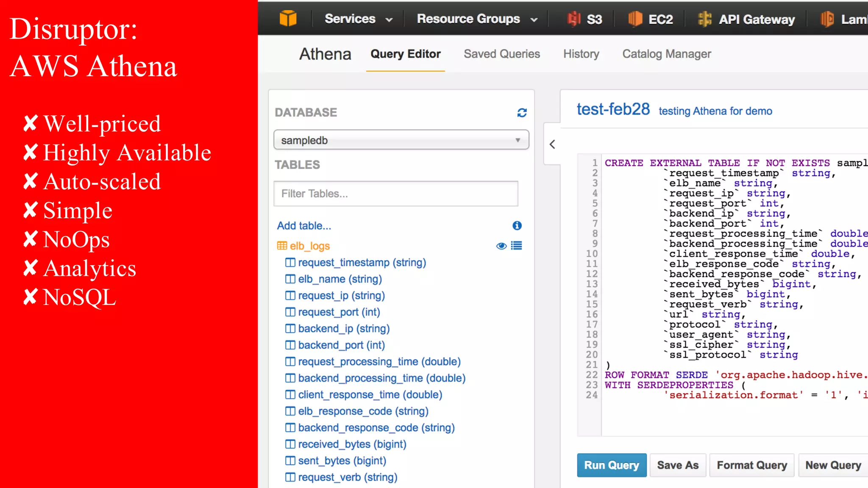Select elb_response_code (string) column
This screenshot has width=868, height=488.
pos(363,411)
